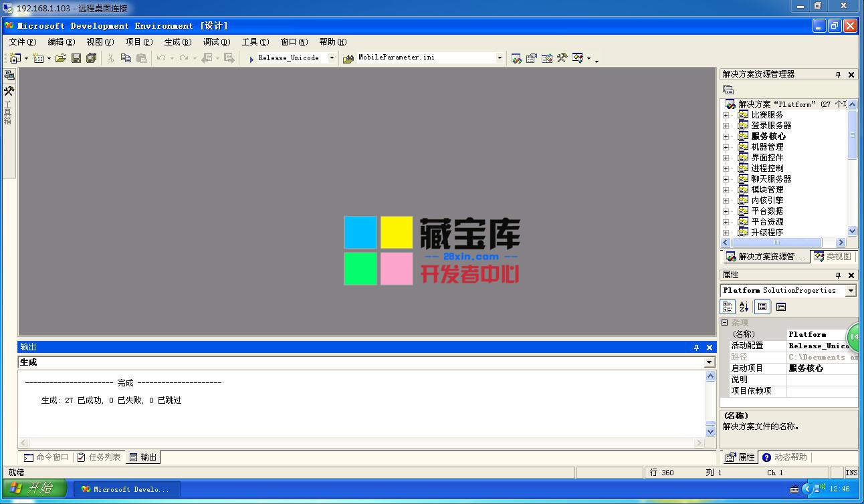Viewport: 864px width, 504px height.
Task: Open the Output pane source dropdown
Action: [x=710, y=362]
